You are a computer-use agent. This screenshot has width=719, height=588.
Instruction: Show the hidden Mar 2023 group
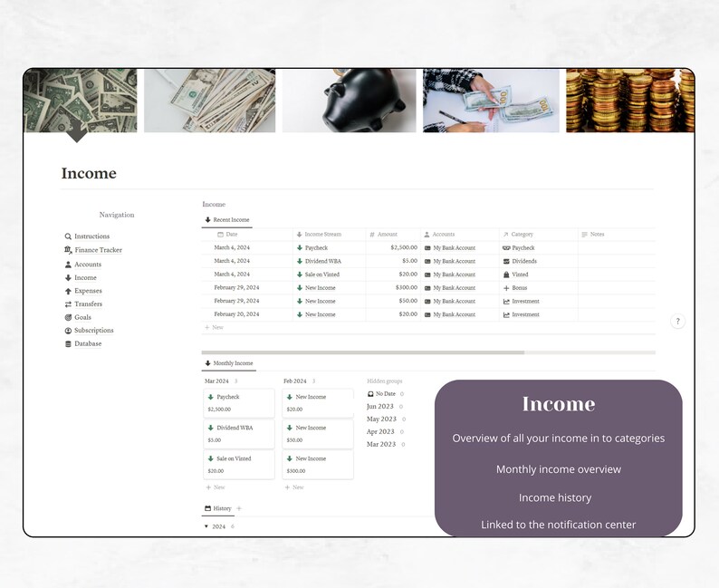[381, 445]
